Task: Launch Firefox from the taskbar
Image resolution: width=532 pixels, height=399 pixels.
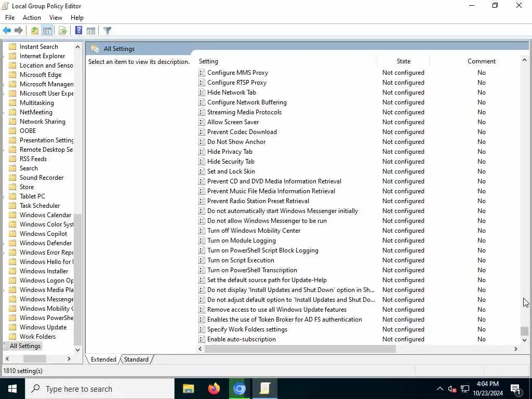Action: click(x=214, y=389)
